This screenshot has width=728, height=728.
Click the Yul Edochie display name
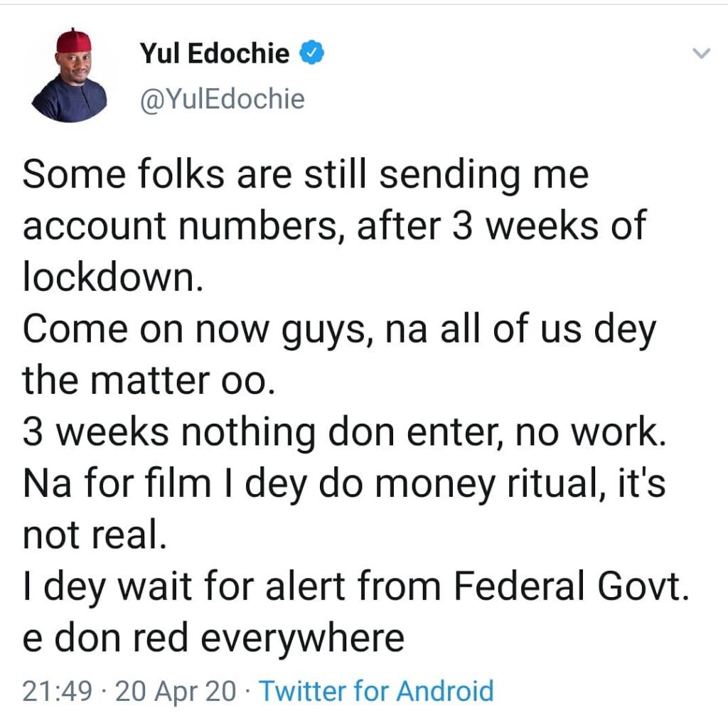(x=215, y=54)
